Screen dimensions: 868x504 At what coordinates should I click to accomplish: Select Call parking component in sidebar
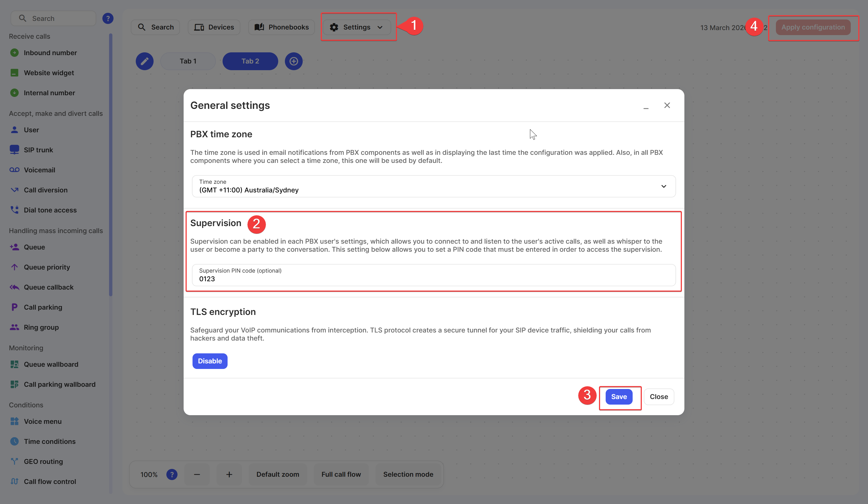pos(43,307)
